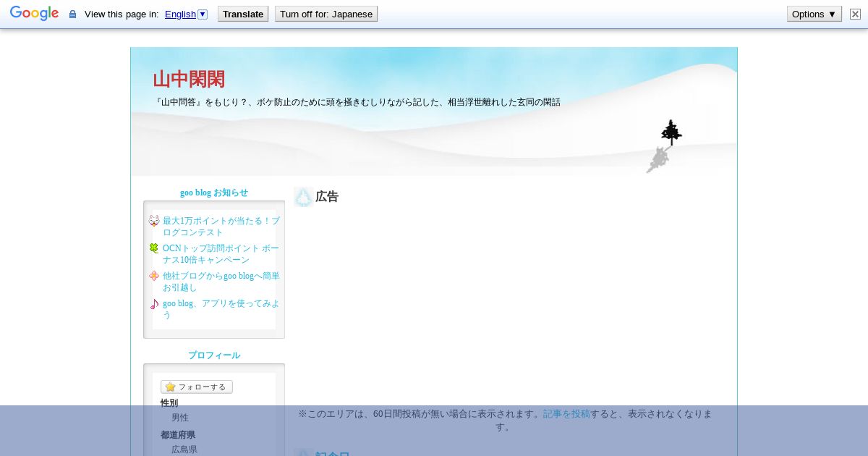Image resolution: width=868 pixels, height=456 pixels.
Task: Click the pink music note icon
Action: pos(154,304)
